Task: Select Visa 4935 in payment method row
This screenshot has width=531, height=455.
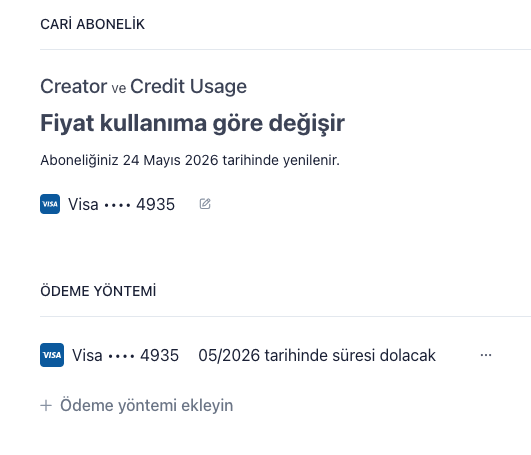Action: tap(125, 355)
